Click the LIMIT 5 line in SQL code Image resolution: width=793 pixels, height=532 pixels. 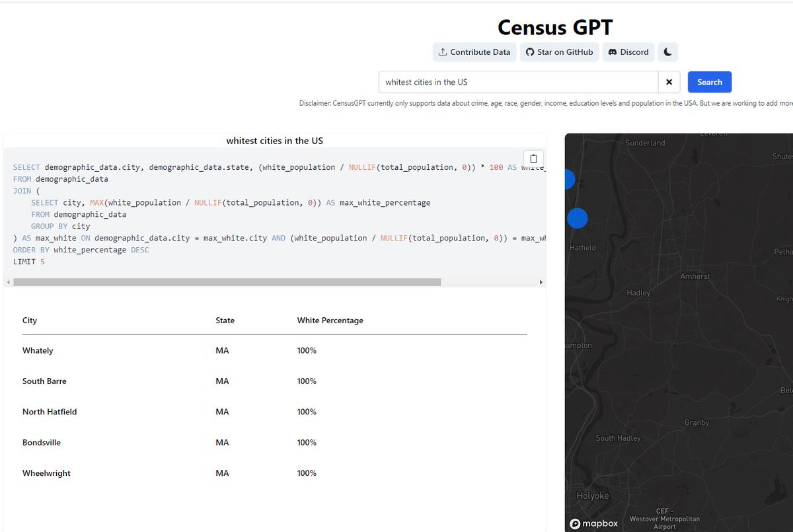pos(28,262)
